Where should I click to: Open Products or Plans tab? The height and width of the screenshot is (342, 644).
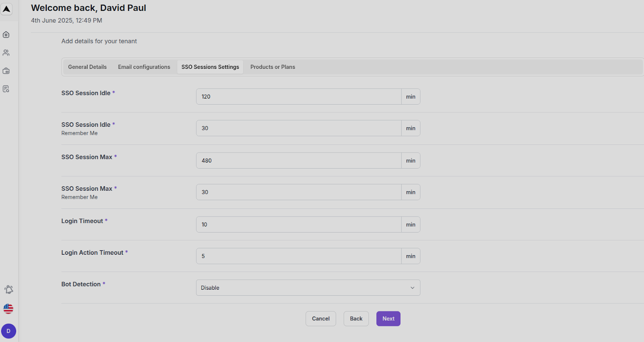(273, 67)
